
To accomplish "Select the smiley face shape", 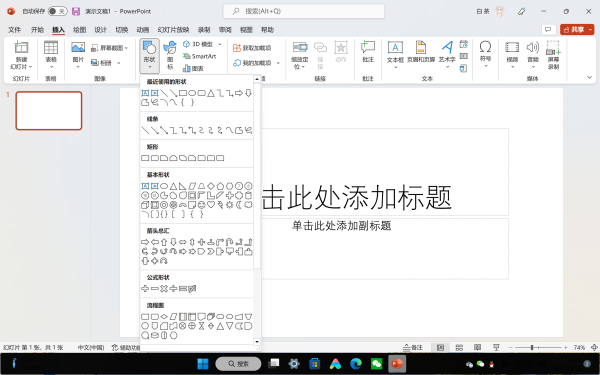I will (202, 205).
